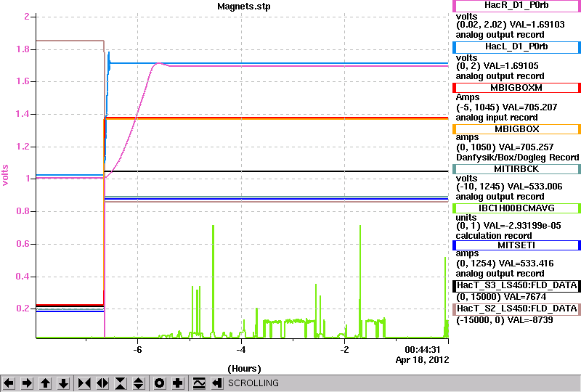Click the Amps label under MBIGBOXM

[468, 97]
